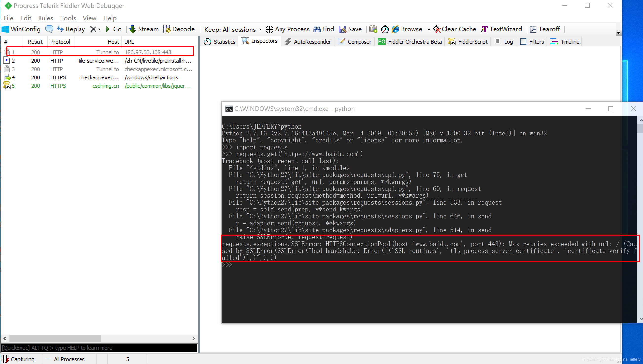Open the Fiddler Orchestra Beta panel
Screen dimensions: 643x364
(410, 41)
